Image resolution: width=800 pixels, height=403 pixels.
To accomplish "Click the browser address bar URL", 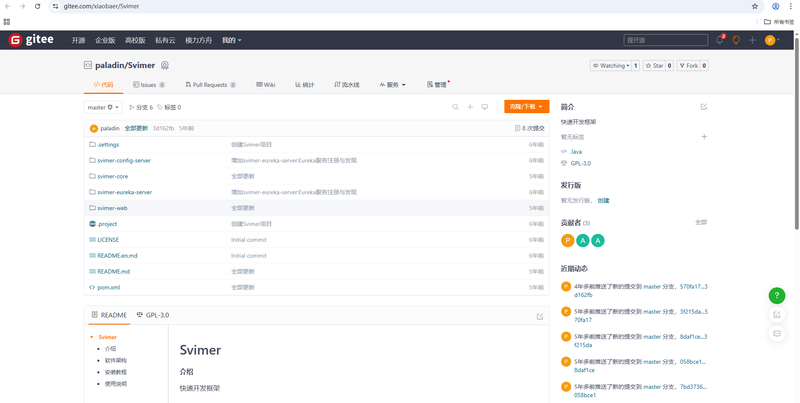I will tap(101, 6).
